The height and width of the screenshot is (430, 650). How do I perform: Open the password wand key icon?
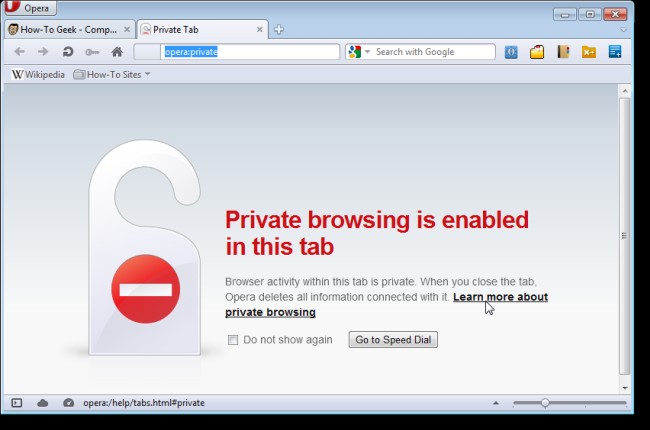[x=92, y=52]
